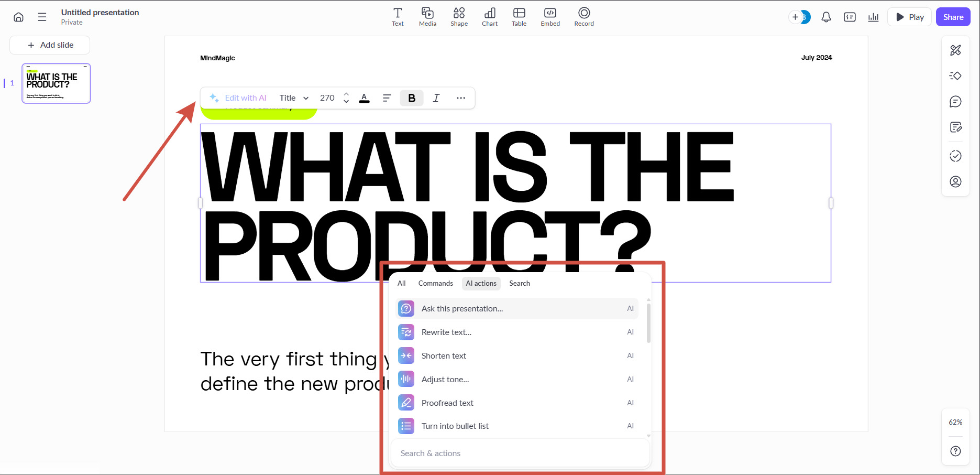The height and width of the screenshot is (475, 980).
Task: Select the Shape tool
Action: point(459,17)
